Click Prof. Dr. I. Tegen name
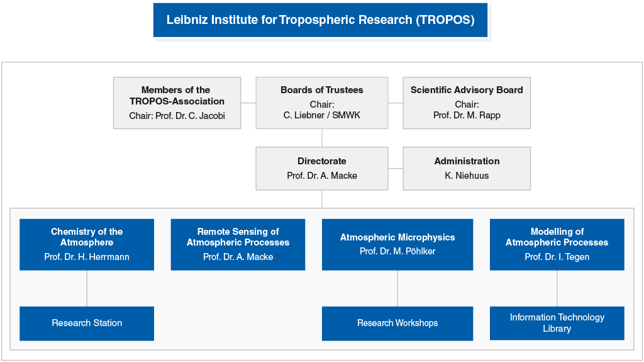 tap(557, 257)
